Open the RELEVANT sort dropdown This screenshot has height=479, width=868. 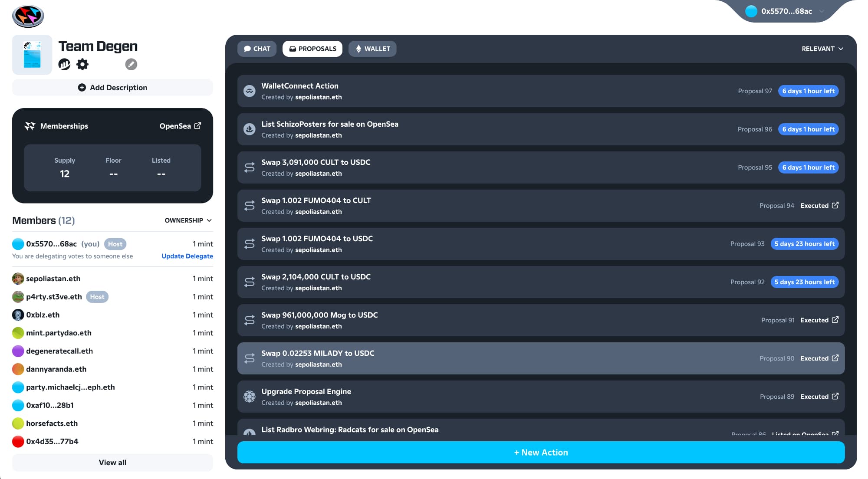coord(822,49)
